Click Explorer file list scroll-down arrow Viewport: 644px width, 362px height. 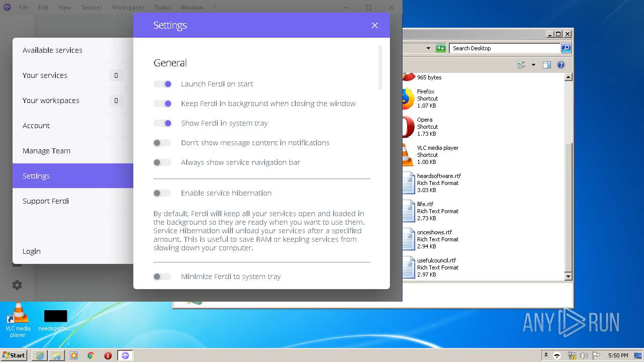pyautogui.click(x=569, y=277)
